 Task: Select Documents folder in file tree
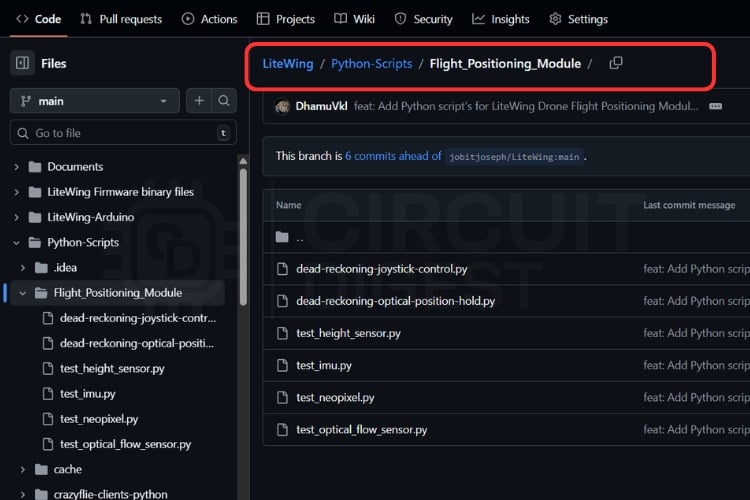click(x=75, y=167)
